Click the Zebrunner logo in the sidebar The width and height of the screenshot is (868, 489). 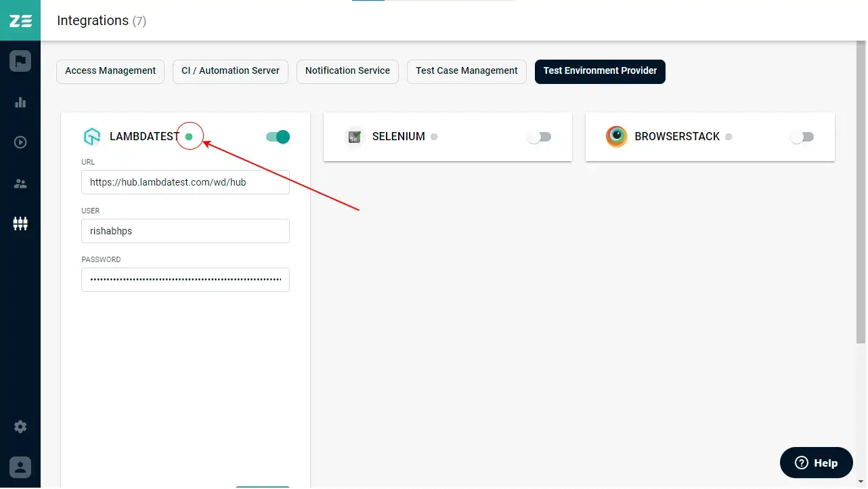click(20, 20)
